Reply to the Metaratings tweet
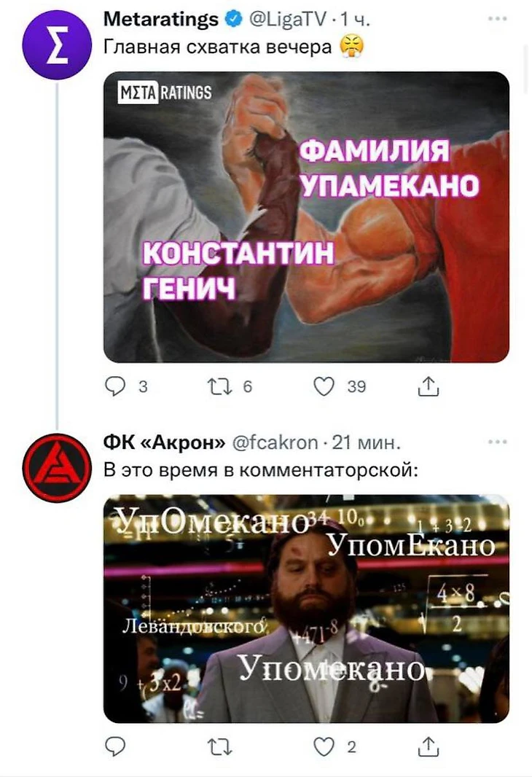 pyautogui.click(x=115, y=386)
